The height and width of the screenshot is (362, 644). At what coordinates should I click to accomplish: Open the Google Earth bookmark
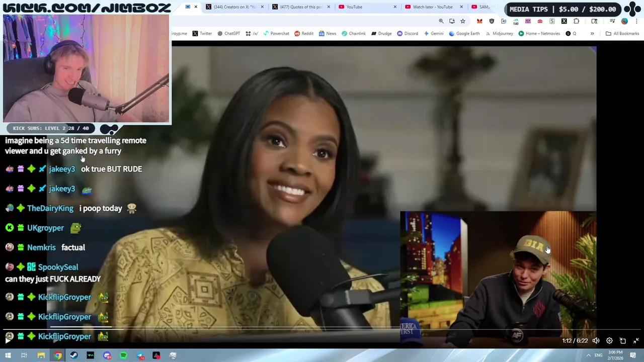(x=464, y=34)
